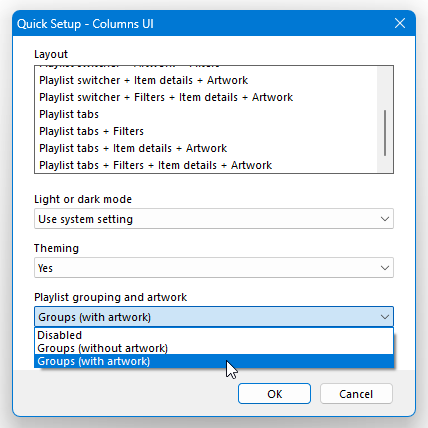Select 'Groups (without artwork)' option
This screenshot has width=428, height=428.
[x=214, y=348]
